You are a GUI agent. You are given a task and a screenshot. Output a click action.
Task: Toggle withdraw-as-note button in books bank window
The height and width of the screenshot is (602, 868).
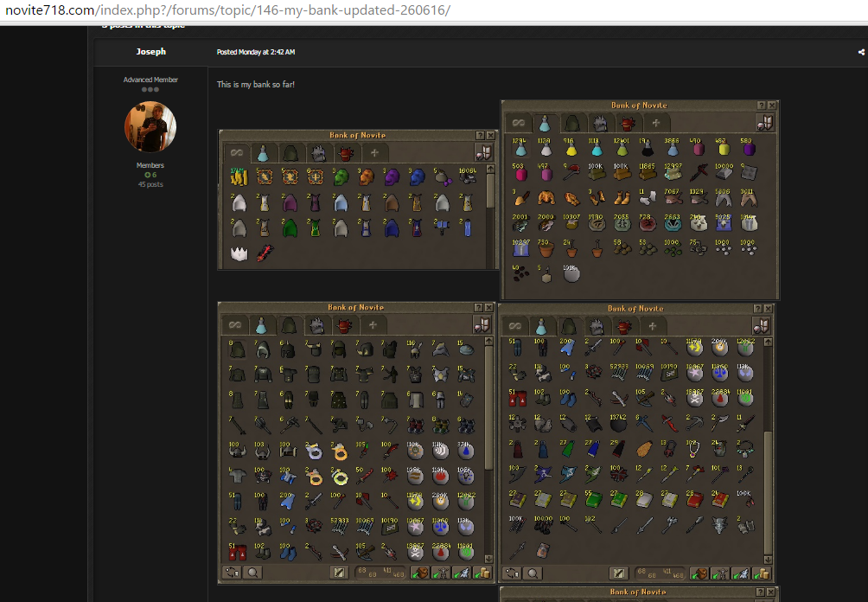[618, 573]
